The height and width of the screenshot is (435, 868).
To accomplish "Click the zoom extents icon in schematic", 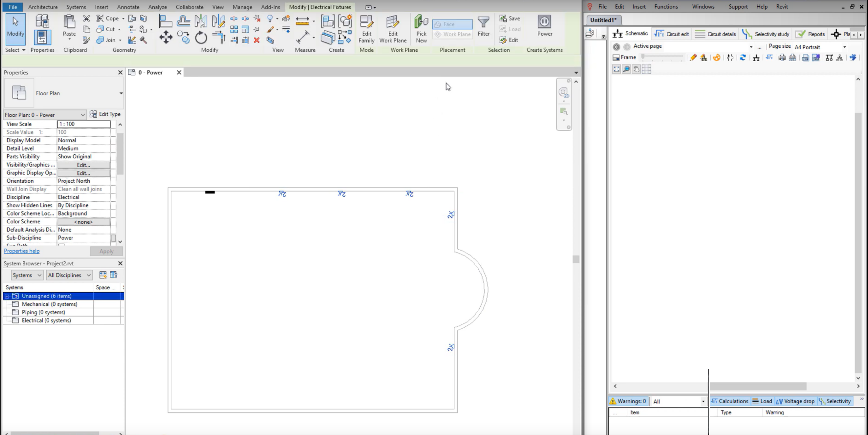I will pos(616,69).
